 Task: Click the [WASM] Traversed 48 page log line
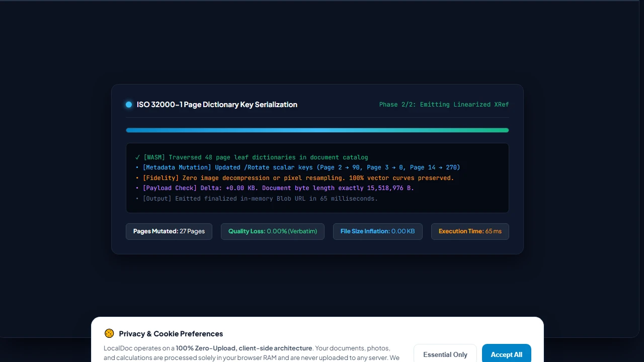[x=252, y=157]
